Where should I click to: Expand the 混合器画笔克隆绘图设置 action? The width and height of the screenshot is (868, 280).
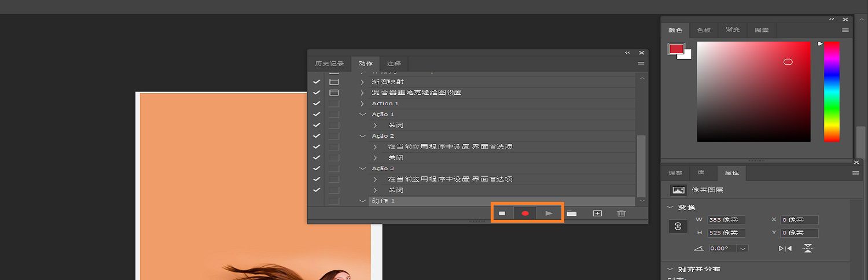coord(363,93)
